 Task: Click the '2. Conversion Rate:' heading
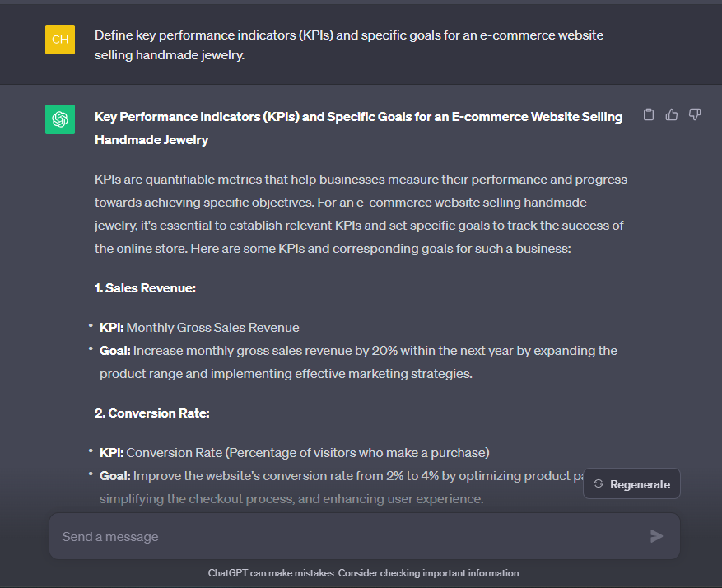tap(152, 413)
